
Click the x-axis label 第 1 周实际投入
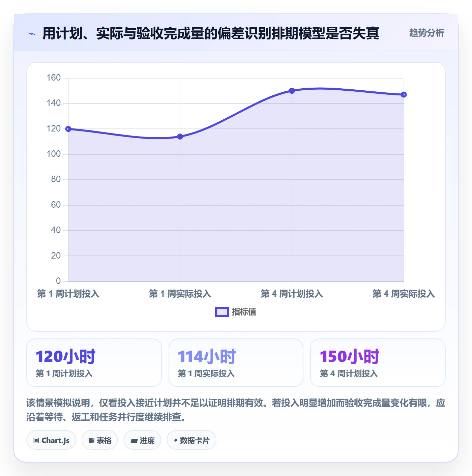(x=180, y=294)
